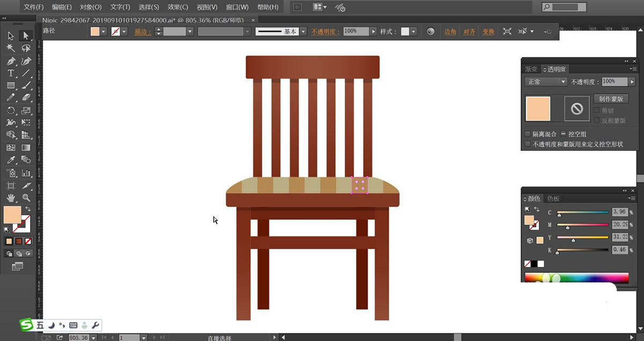Open the stroke weight dropdown
Image resolution: width=644 pixels, height=341 pixels.
pyautogui.click(x=190, y=32)
